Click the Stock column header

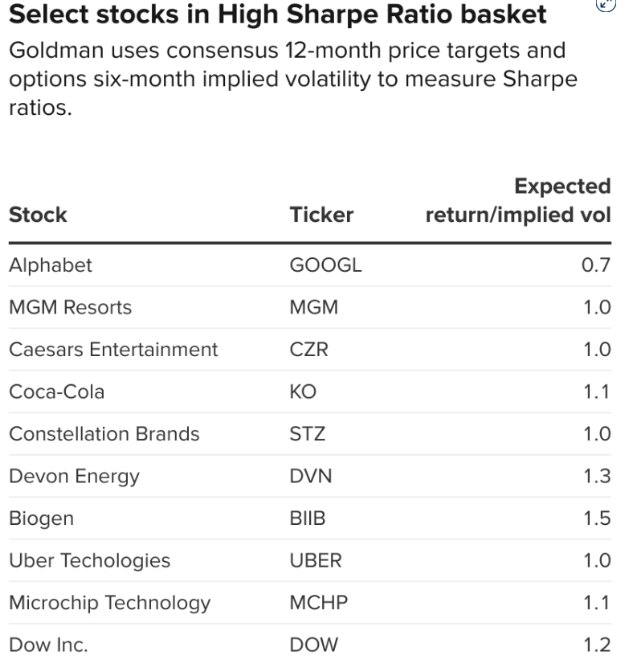pos(38,215)
